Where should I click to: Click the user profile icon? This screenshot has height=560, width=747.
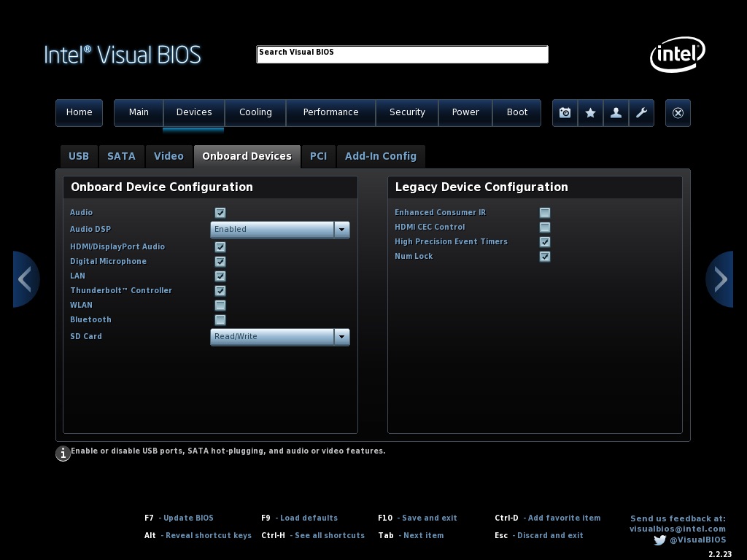tap(616, 113)
